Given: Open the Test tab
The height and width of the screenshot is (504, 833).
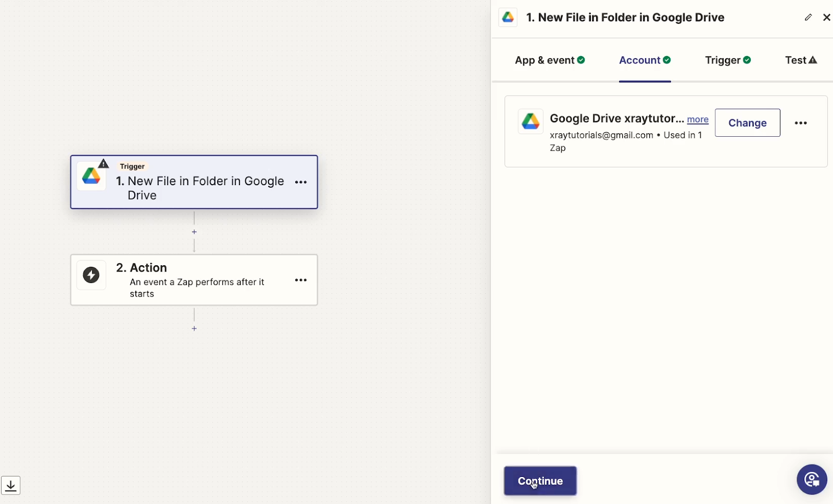Looking at the screenshot, I should (801, 60).
